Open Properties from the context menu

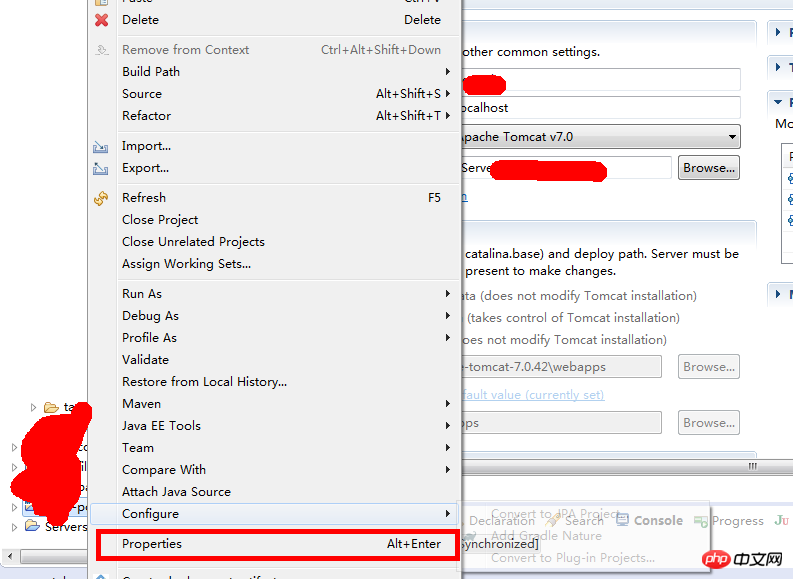[276, 544]
